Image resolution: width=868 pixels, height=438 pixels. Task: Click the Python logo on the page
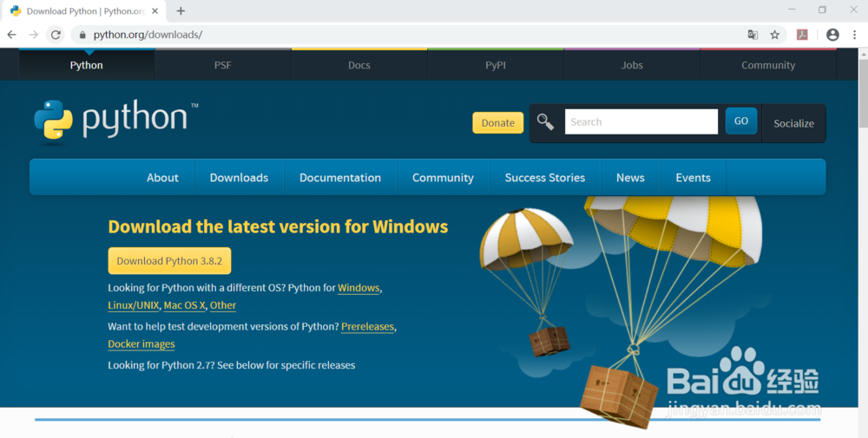tap(116, 120)
